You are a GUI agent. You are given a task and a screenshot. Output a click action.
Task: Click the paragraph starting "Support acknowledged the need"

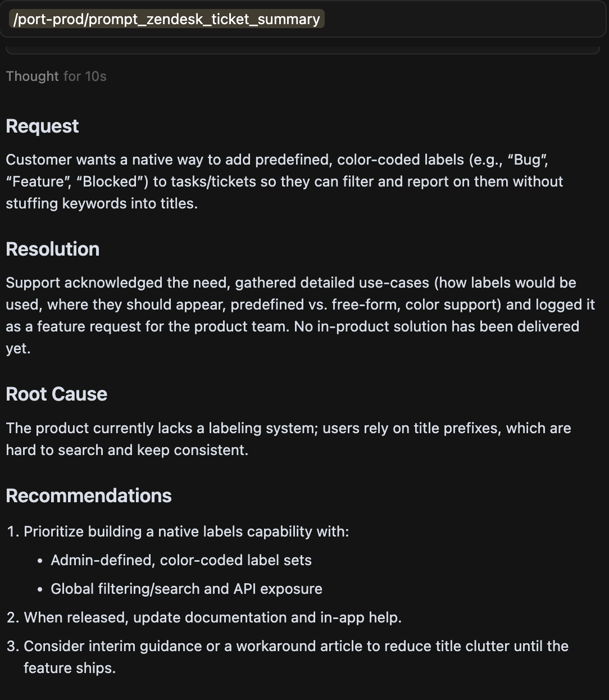point(281,304)
